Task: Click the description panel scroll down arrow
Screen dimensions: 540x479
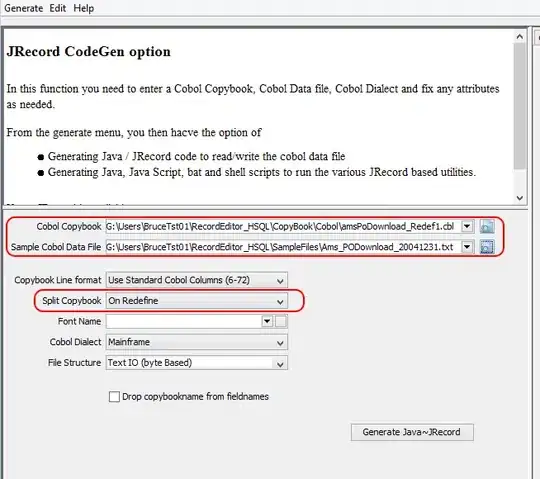Action: 520,198
